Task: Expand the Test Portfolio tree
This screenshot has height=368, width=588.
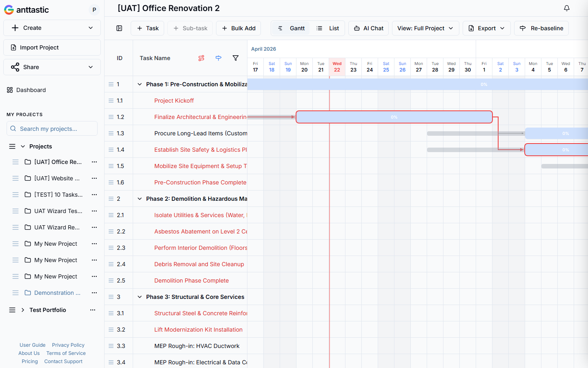Action: pos(23,310)
